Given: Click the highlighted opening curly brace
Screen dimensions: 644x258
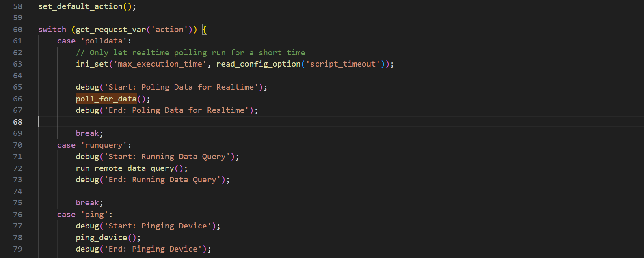Looking at the screenshot, I should (205, 30).
